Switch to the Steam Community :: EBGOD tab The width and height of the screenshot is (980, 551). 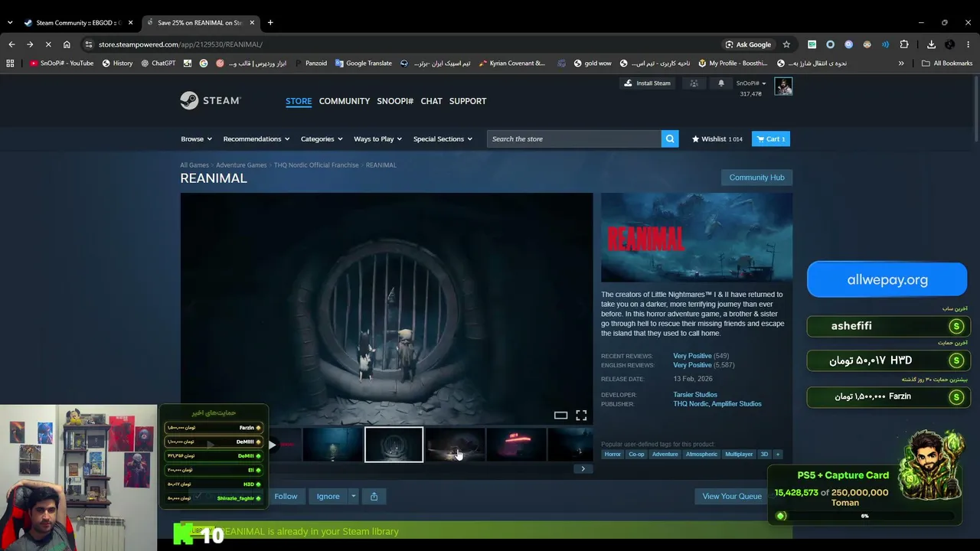(x=78, y=23)
